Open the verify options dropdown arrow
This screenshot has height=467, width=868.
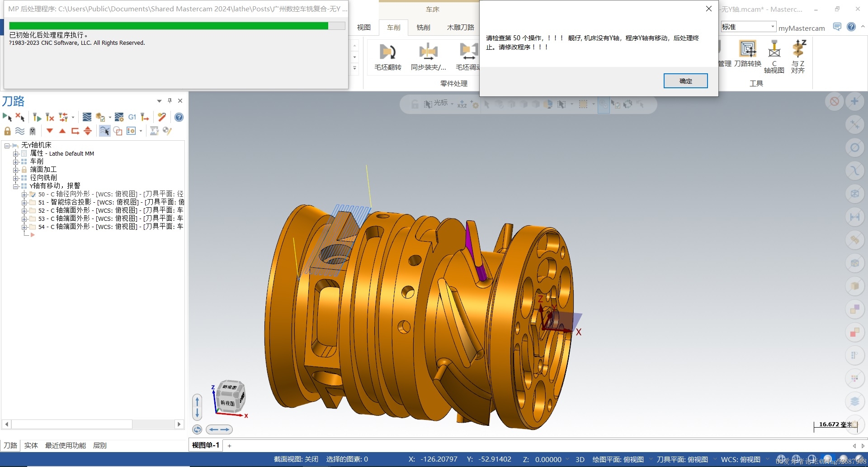pos(109,118)
